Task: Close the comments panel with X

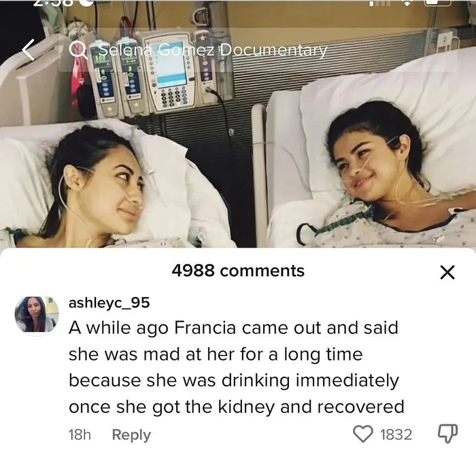Action: coord(447,272)
